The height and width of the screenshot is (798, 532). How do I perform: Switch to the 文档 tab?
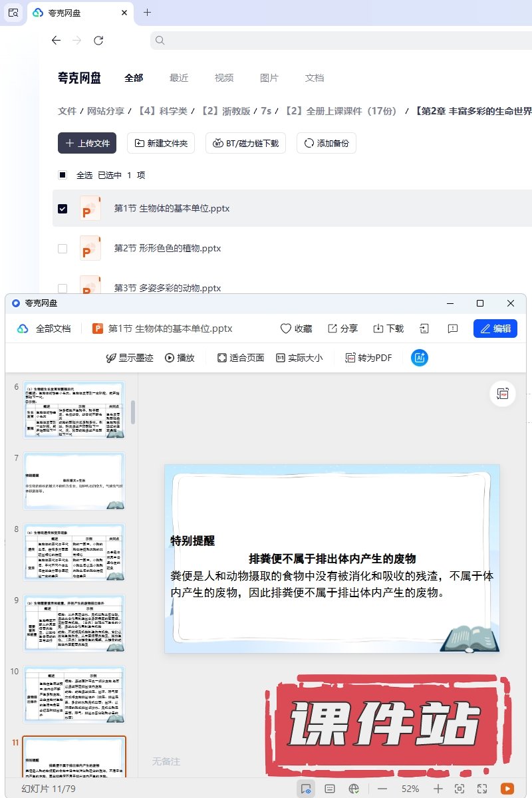point(315,78)
